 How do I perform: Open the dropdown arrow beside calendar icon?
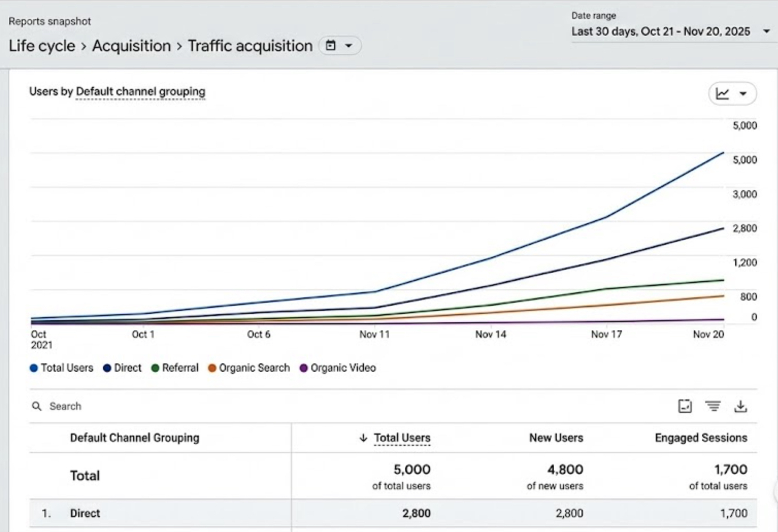(349, 45)
